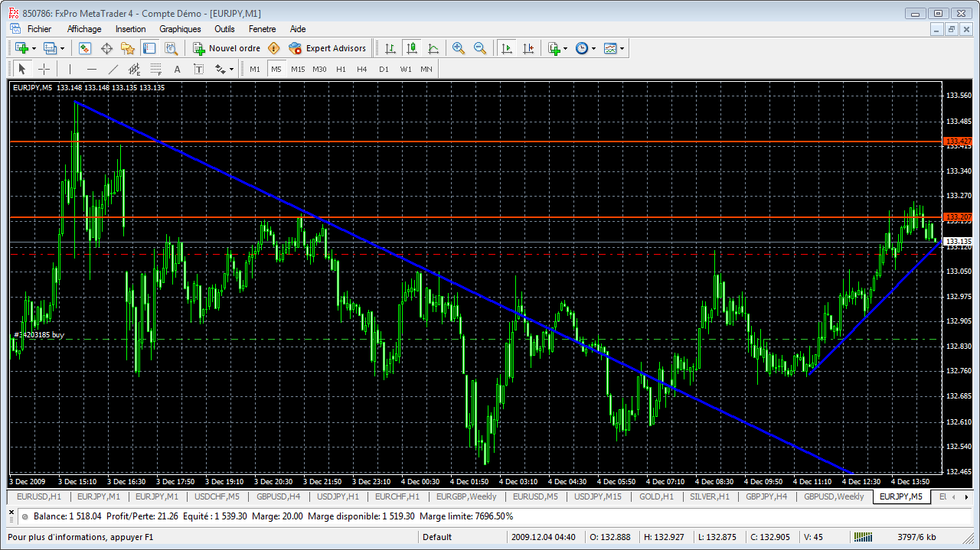Click the Nouvel ordre button
Image resolution: width=980 pixels, height=550 pixels.
pos(226,48)
